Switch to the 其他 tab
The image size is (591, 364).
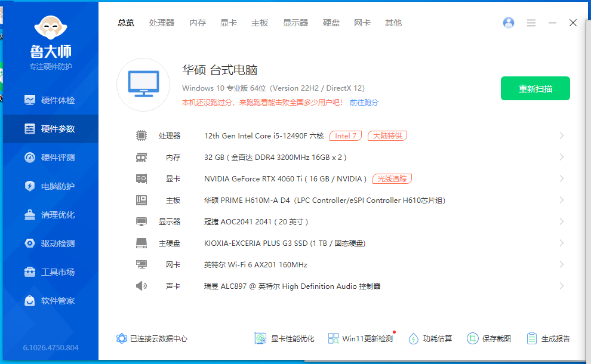pyautogui.click(x=393, y=23)
